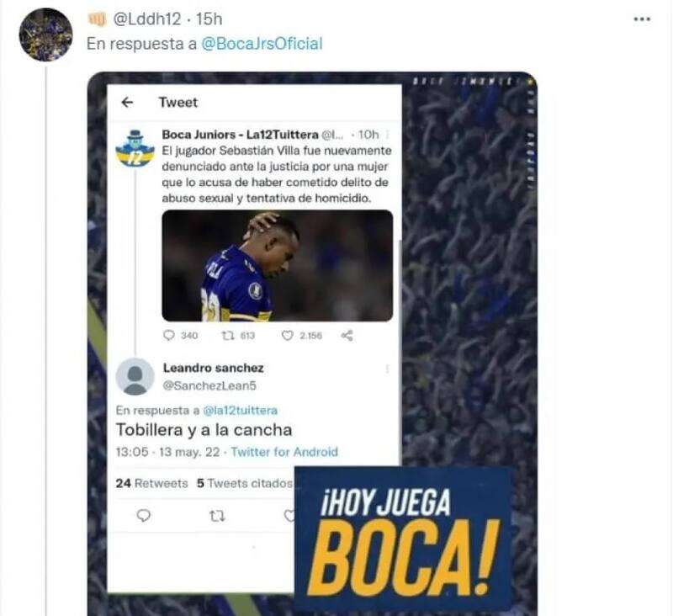
Task: Follow the @la12tuittera reply link
Action: click(240, 411)
